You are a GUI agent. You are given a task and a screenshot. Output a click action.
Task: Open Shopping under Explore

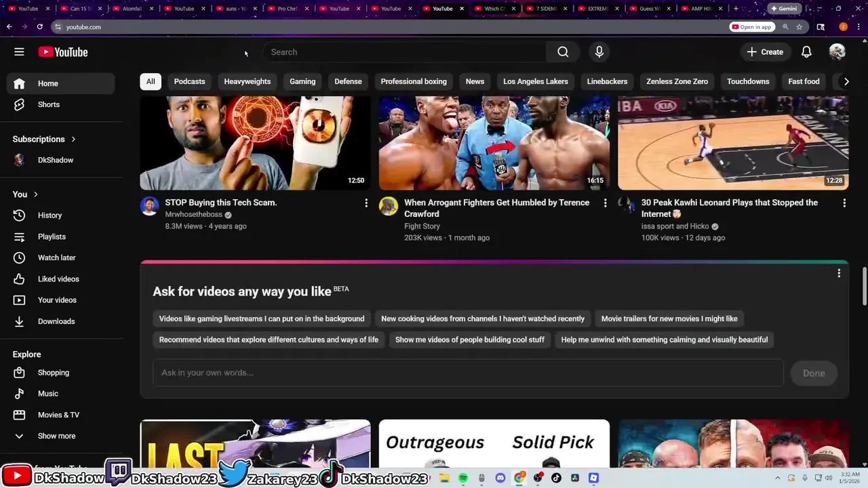pyautogui.click(x=61, y=373)
